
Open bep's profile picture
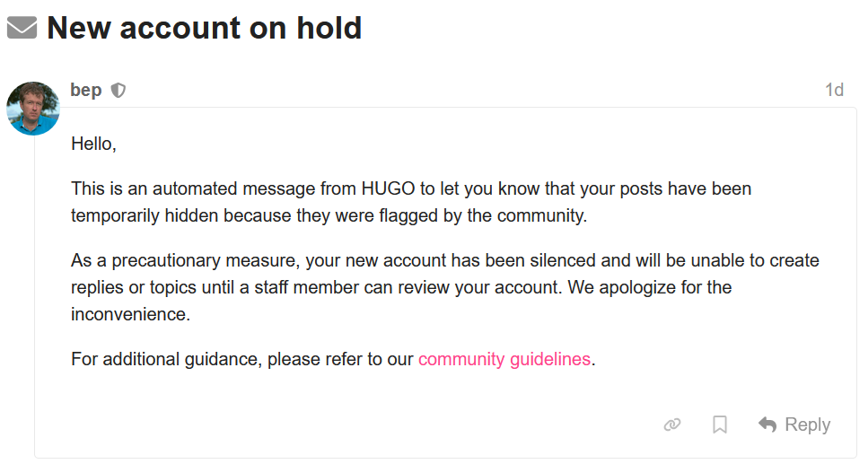[33, 109]
